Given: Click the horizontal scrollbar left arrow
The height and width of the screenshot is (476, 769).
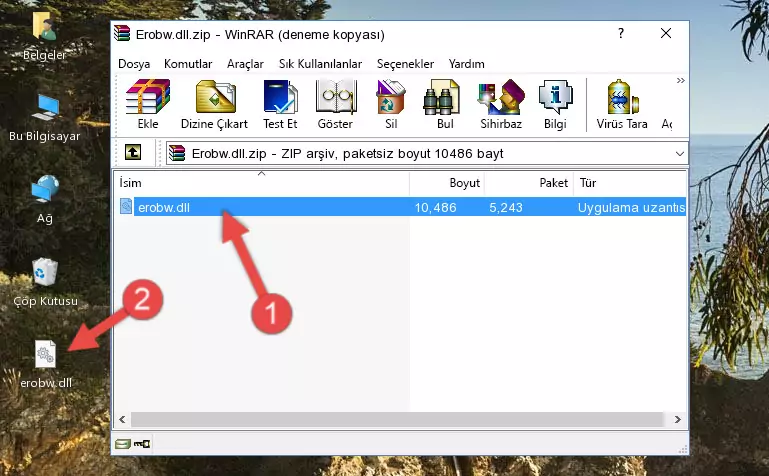Looking at the screenshot, I should coord(122,419).
